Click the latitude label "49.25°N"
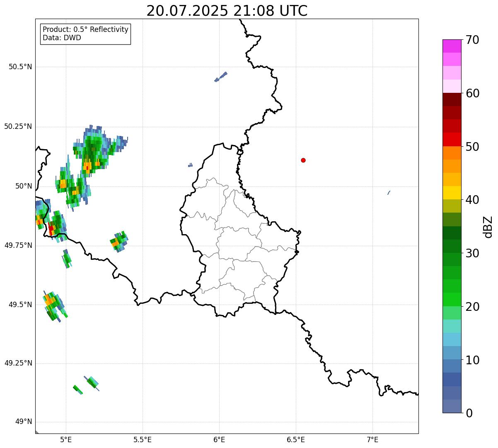The image size is (498, 448). point(18,363)
